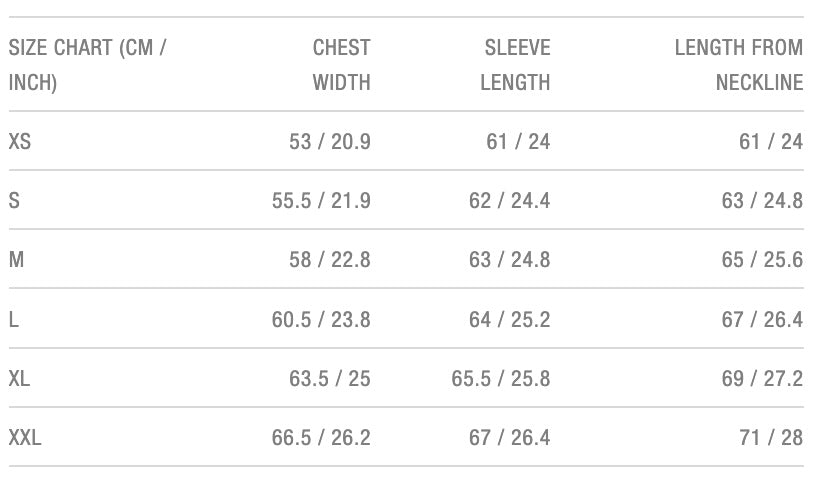Click the M chest width 58 / 22.8
Image resolution: width=822 pixels, height=486 pixels.
click(x=329, y=260)
